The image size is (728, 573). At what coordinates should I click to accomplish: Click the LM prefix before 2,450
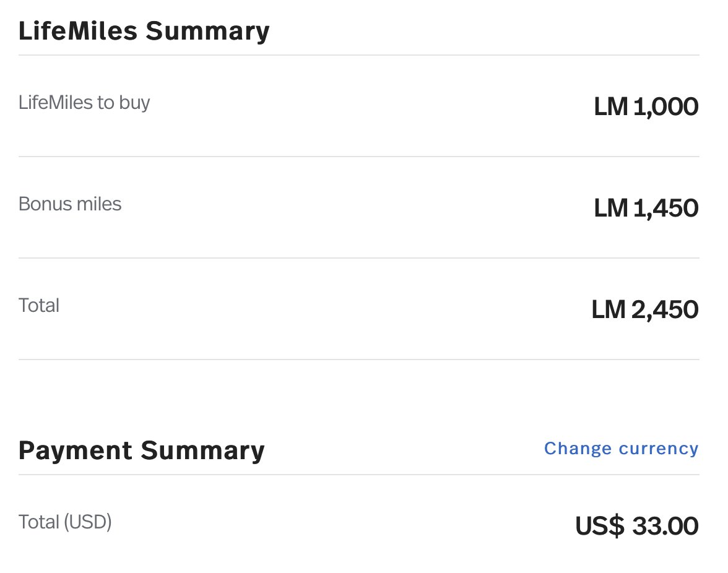tap(609, 310)
